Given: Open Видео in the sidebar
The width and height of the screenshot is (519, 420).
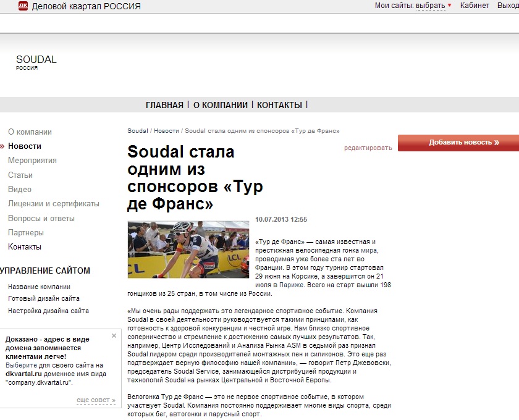Looking at the screenshot, I should (x=20, y=190).
